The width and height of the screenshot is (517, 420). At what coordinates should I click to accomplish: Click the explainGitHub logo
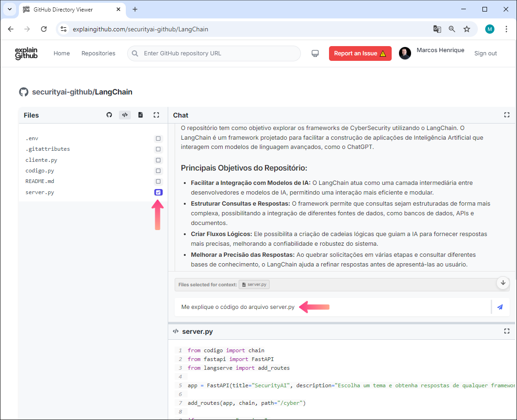(x=26, y=53)
